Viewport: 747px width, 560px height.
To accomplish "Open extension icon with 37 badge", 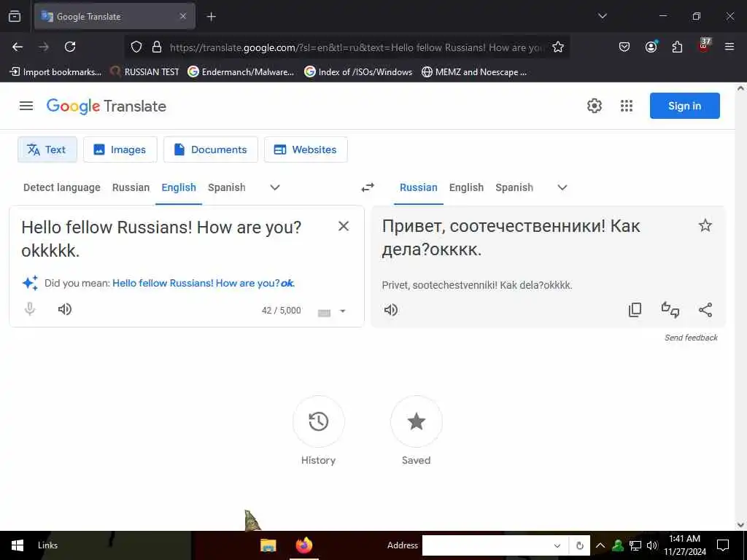I will coord(704,45).
